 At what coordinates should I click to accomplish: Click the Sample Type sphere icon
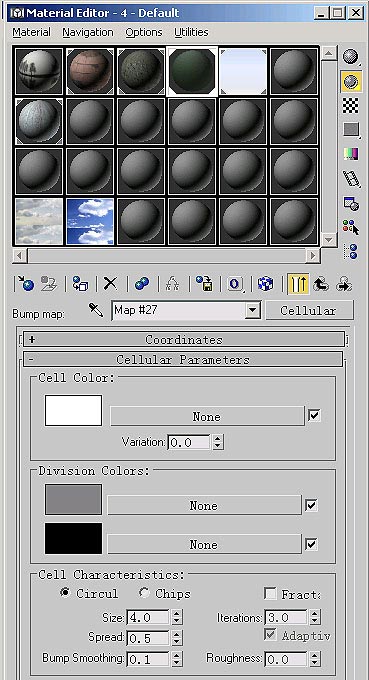coord(351,57)
